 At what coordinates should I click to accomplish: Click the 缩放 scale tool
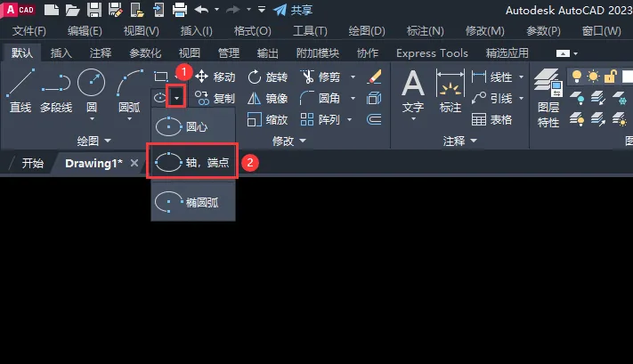click(x=267, y=119)
